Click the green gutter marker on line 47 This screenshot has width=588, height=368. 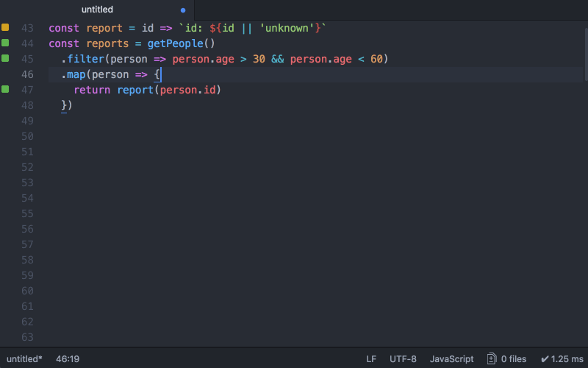coord(5,89)
